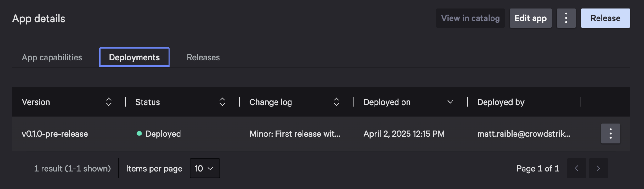Expand the Deployed on column chevron
This screenshot has height=189, width=644.
click(x=450, y=102)
